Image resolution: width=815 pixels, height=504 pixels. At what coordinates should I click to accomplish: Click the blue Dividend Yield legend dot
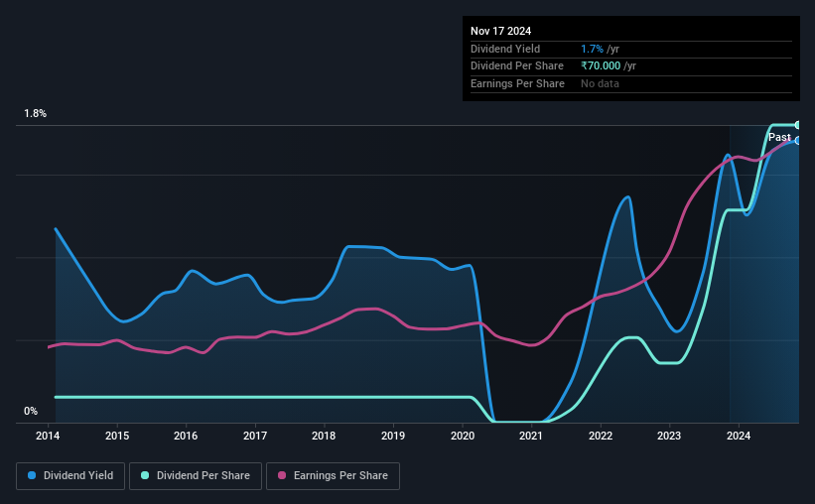click(x=32, y=475)
